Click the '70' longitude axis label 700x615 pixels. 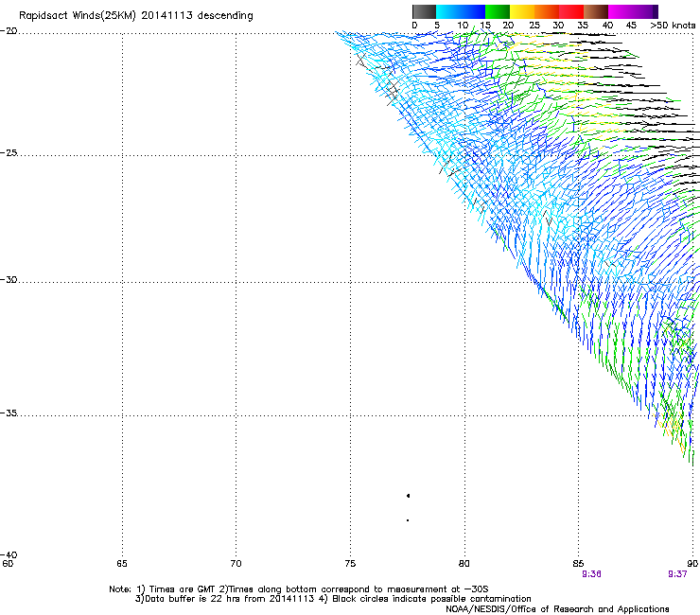[236, 564]
